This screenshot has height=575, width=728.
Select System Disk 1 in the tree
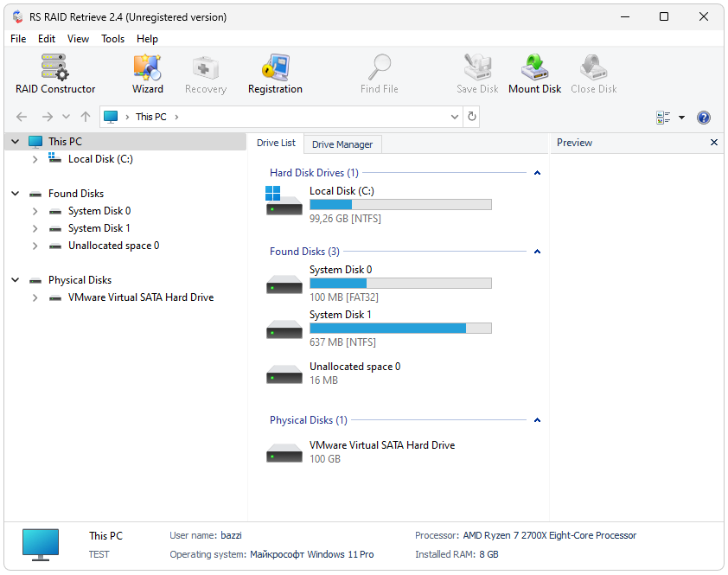99,228
